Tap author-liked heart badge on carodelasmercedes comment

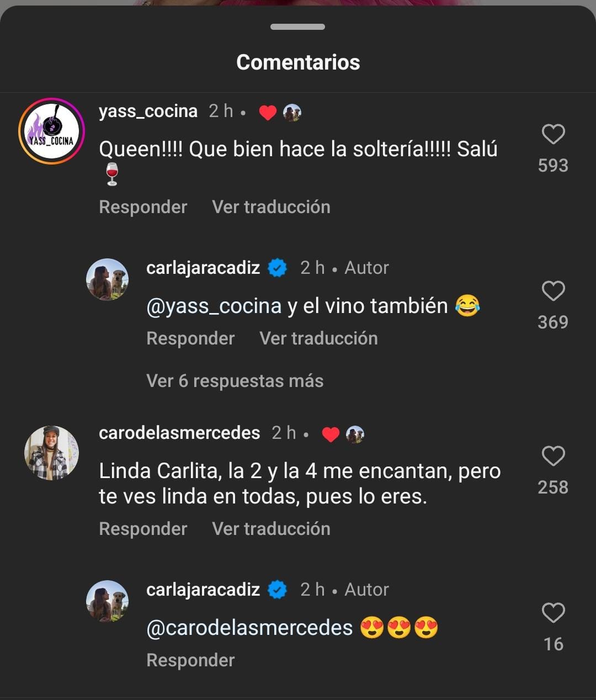[x=331, y=434]
